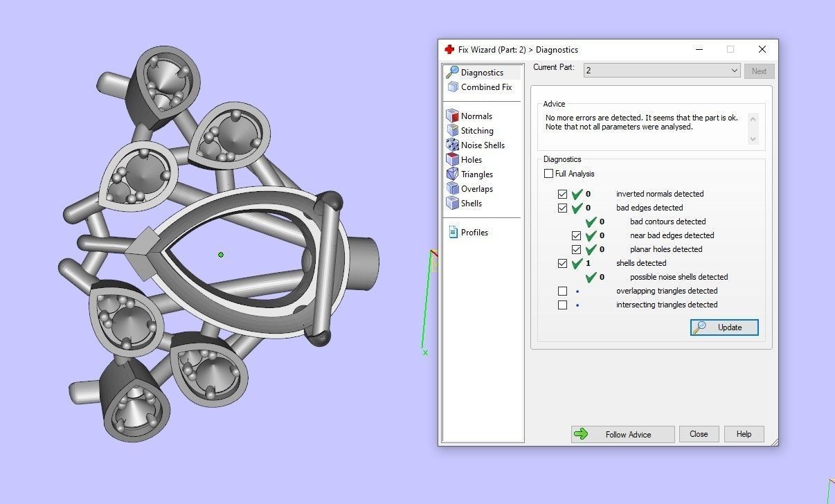Click the Overlaps cube icon

pyautogui.click(x=452, y=188)
